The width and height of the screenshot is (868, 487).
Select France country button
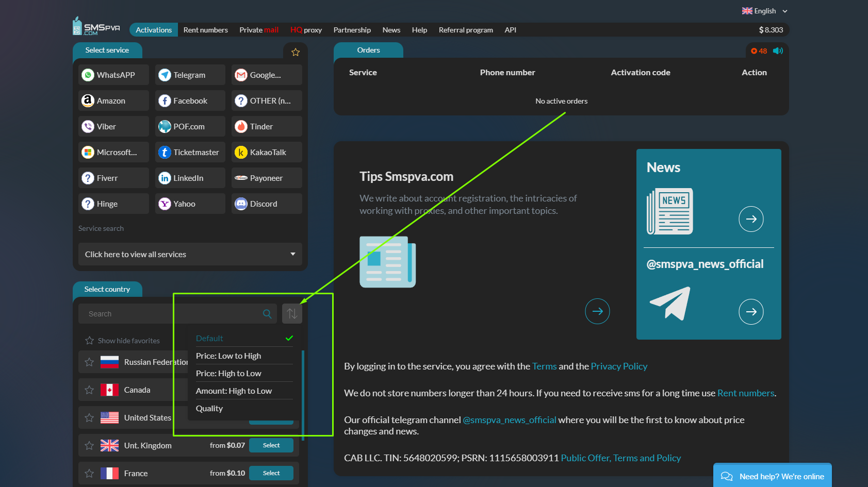[271, 473]
